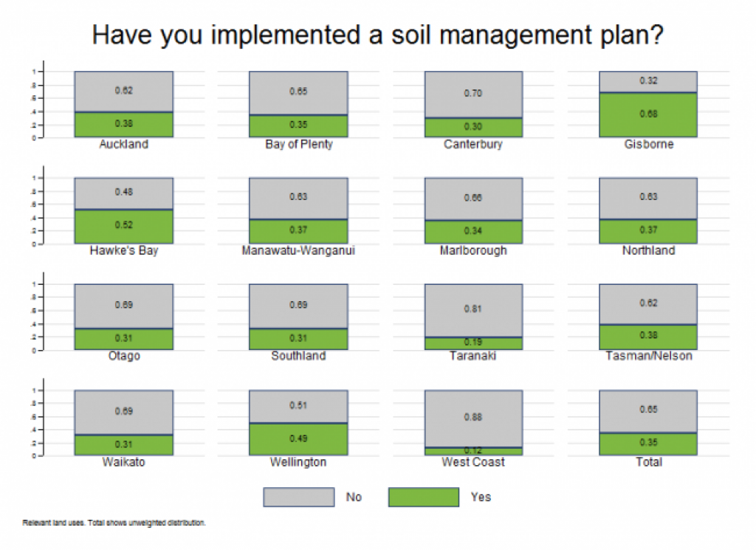The height and width of the screenshot is (550, 756).
Task: Click the green Yes legend swatch
Action: tap(423, 497)
